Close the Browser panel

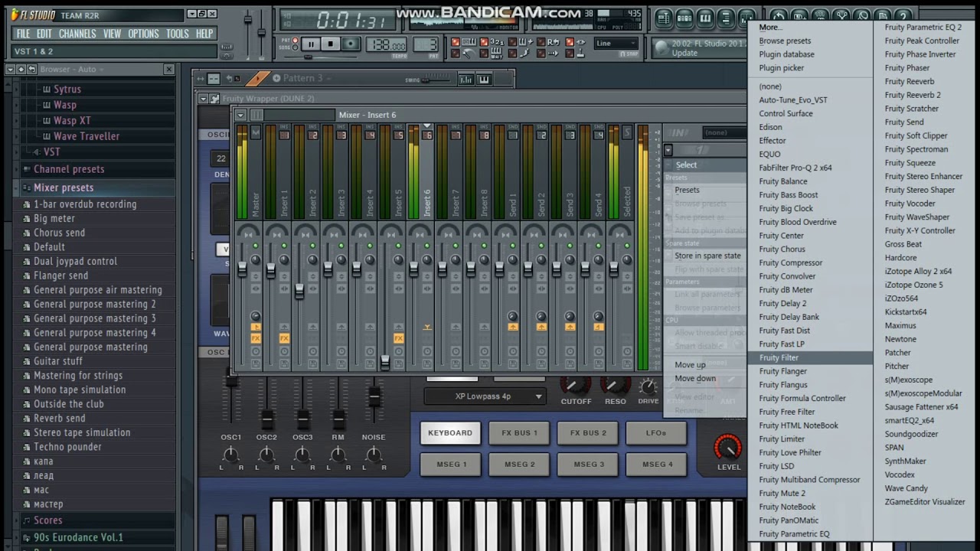pyautogui.click(x=168, y=69)
